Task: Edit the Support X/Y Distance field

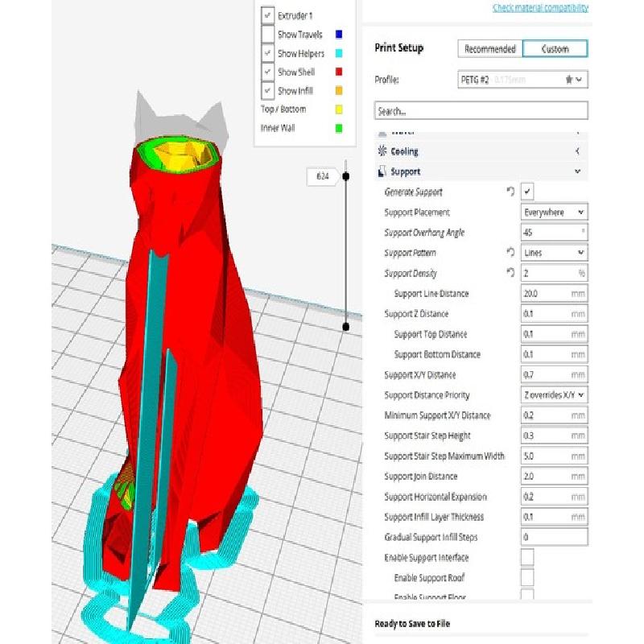Action: 554,374
